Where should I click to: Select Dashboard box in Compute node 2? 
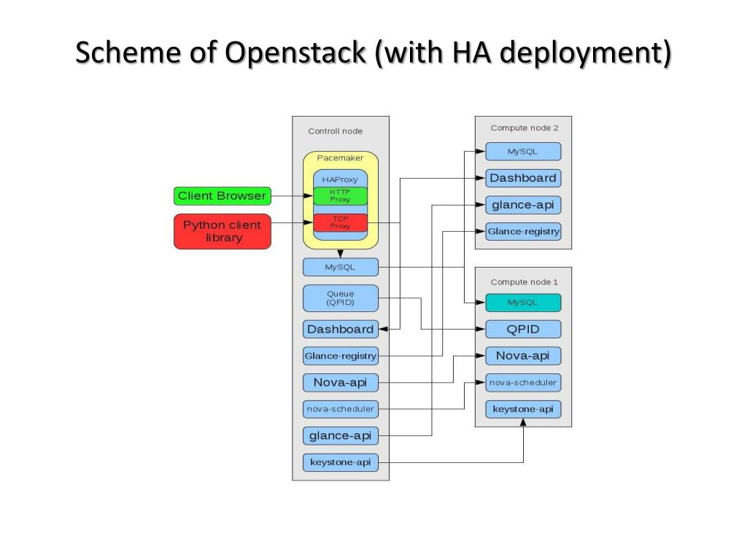pos(523,178)
